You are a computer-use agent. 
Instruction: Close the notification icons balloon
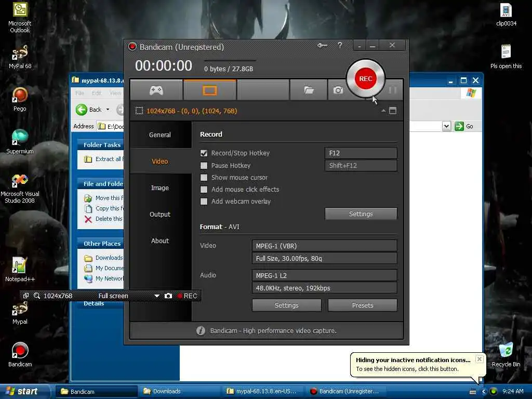coord(479,359)
